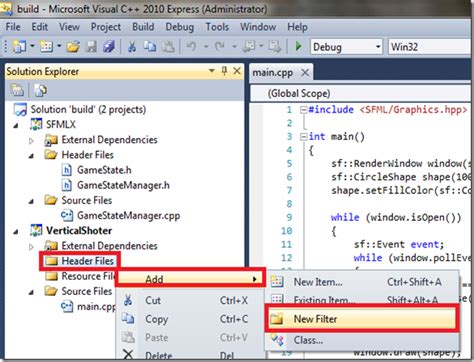Click the Redo toolbar arrow
474x362 pixels.
coord(220,46)
